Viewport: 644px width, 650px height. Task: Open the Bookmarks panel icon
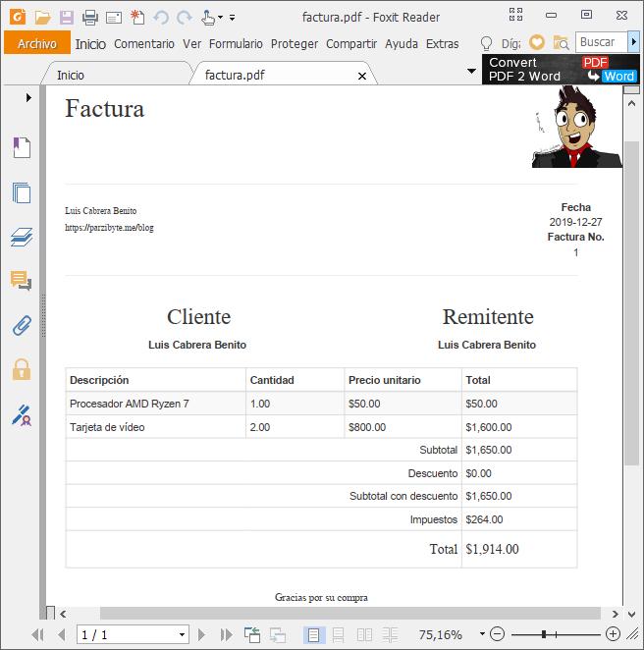coord(22,147)
